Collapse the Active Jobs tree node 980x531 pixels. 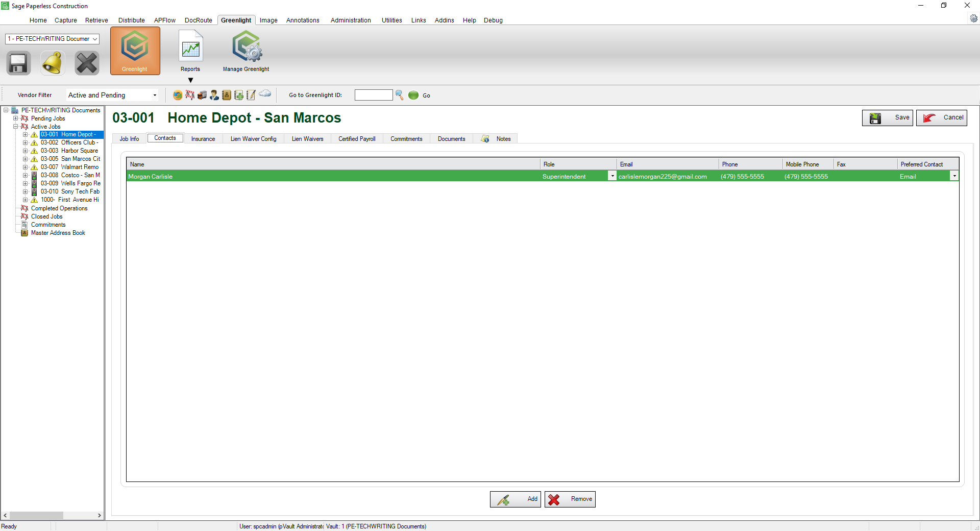pyautogui.click(x=15, y=127)
